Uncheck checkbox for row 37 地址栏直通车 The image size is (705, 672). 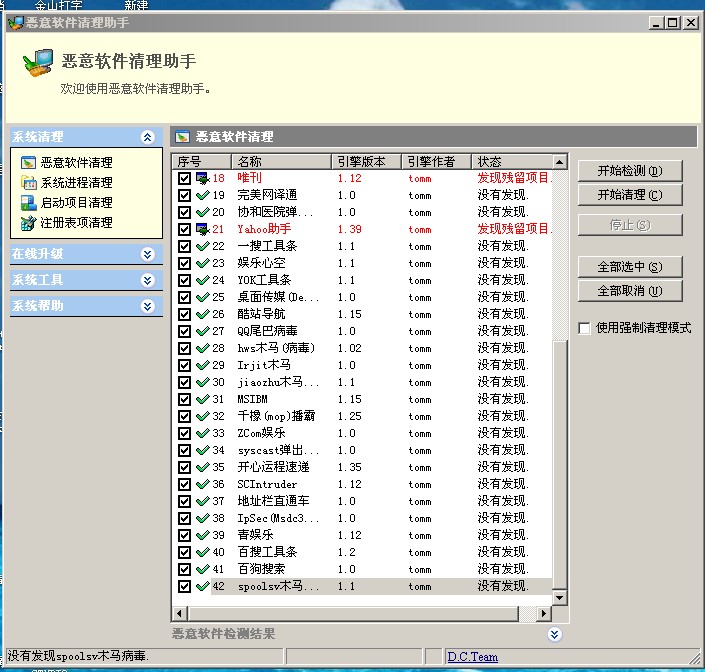click(x=184, y=501)
